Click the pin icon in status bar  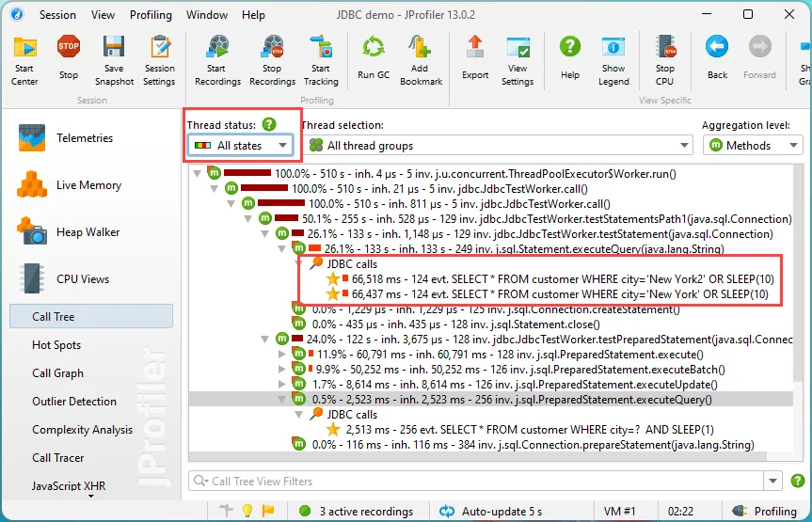(x=226, y=511)
